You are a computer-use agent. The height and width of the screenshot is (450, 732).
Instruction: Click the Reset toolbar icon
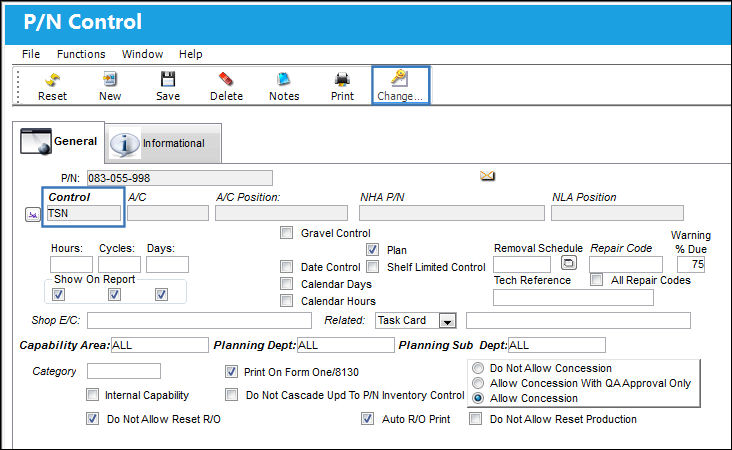tap(52, 79)
